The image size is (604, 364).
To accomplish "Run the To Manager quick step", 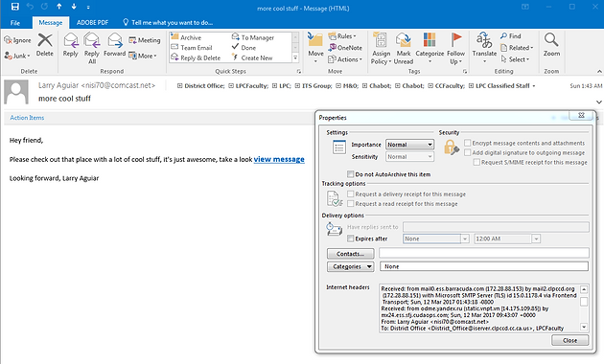I will click(x=253, y=37).
